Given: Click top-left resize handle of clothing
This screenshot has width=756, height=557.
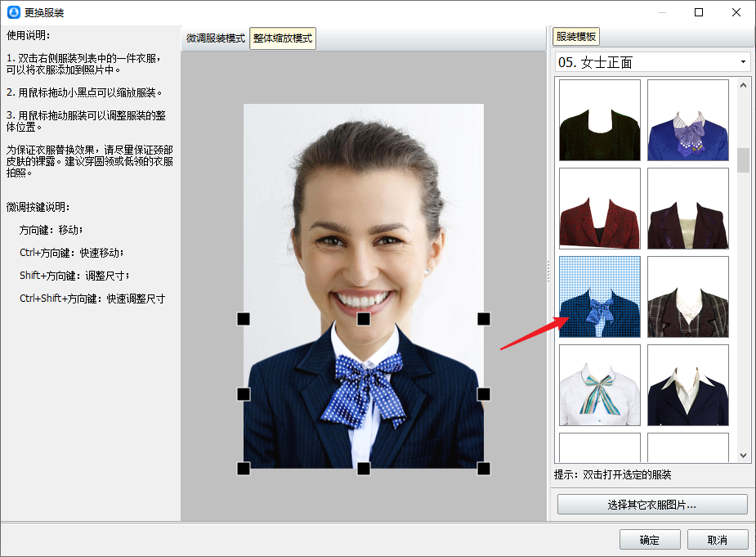Looking at the screenshot, I should tap(244, 319).
